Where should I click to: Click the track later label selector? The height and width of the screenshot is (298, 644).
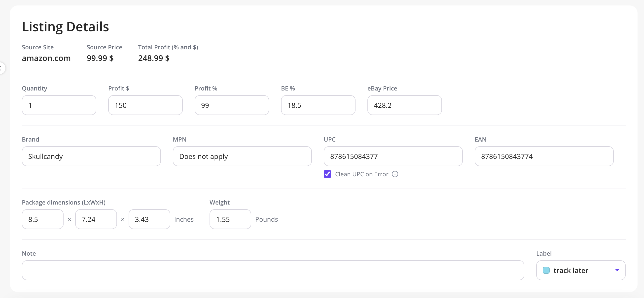580,270
